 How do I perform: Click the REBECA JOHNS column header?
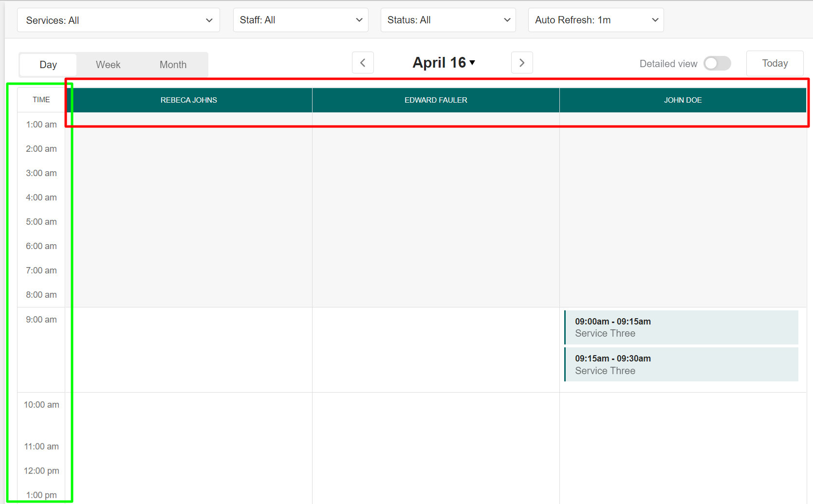189,100
